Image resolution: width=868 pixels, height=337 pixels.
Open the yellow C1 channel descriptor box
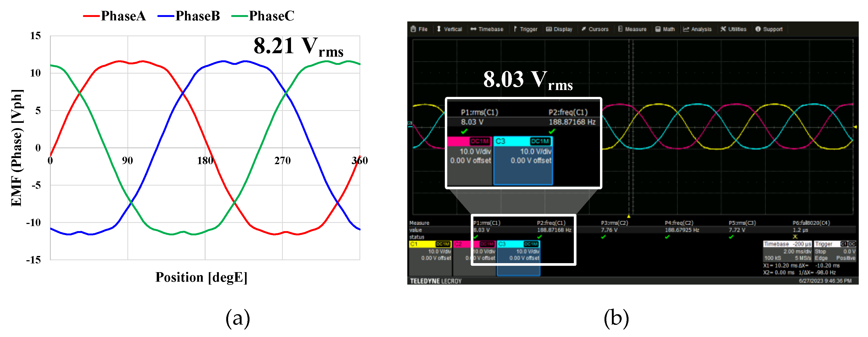click(430, 258)
